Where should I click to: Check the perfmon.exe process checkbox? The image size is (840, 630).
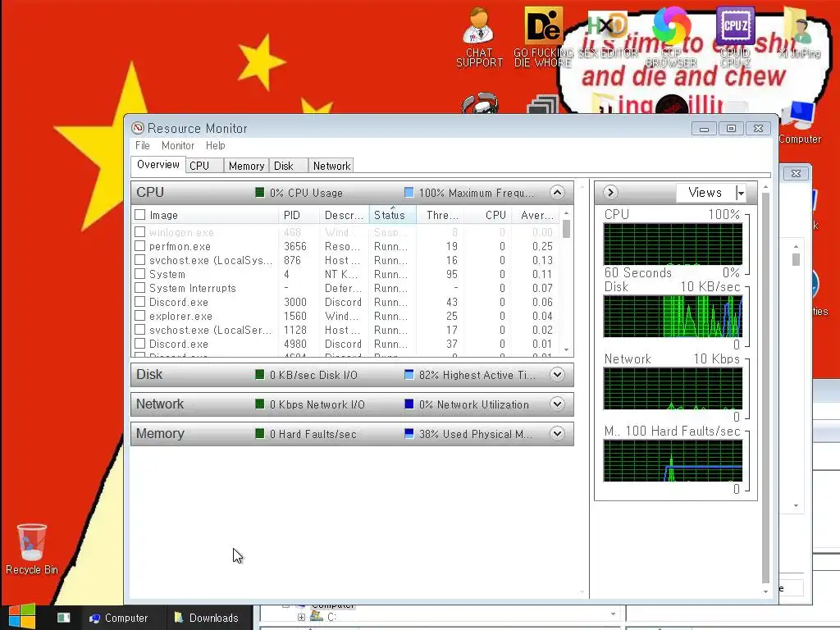139,246
